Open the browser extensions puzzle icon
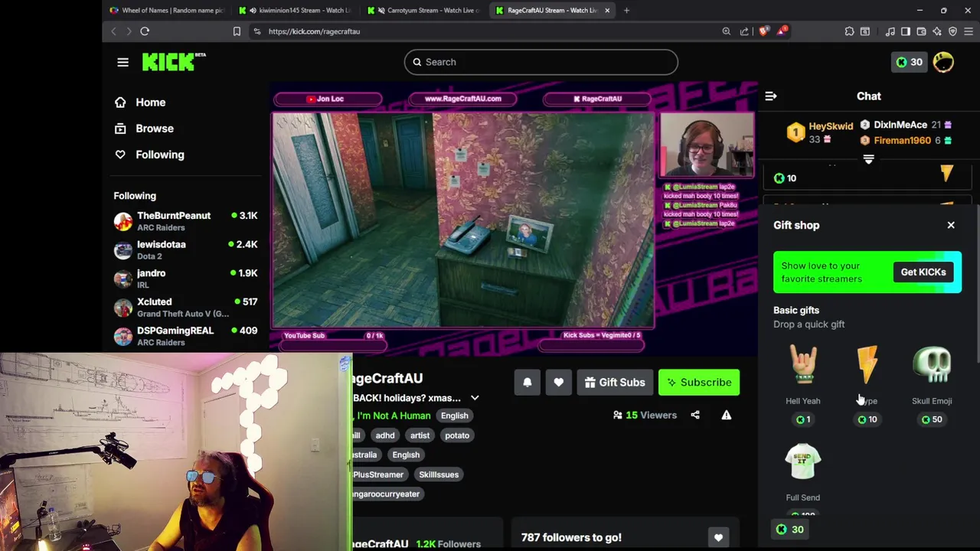The width and height of the screenshot is (980, 551). tap(849, 31)
